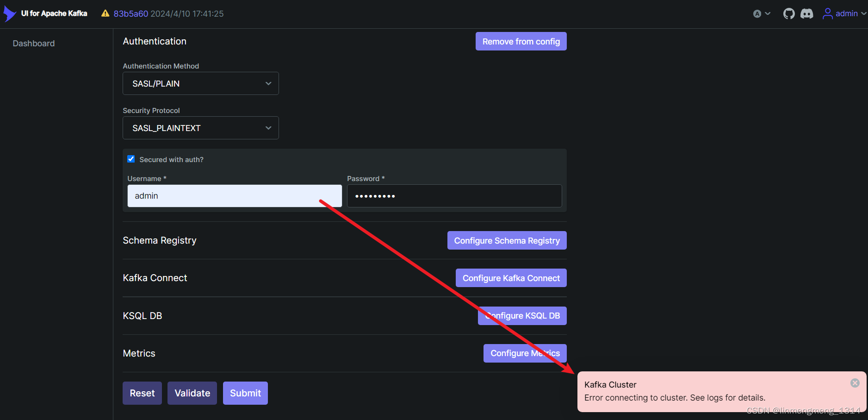Click the error message text in toast
Image resolution: width=868 pixels, height=420 pixels.
pyautogui.click(x=675, y=398)
